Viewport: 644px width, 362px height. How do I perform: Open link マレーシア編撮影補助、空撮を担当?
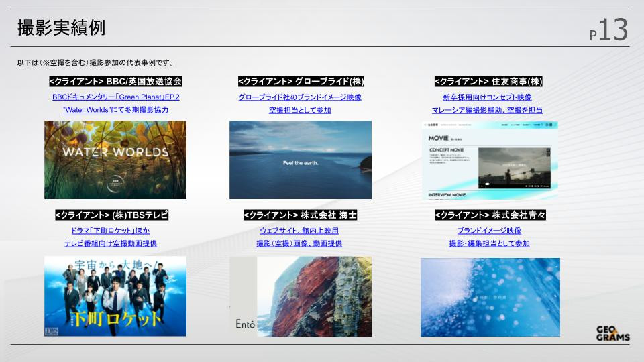(x=487, y=109)
